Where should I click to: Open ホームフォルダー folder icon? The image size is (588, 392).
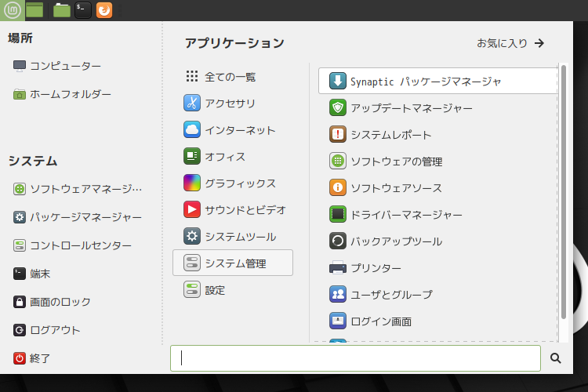pos(20,94)
